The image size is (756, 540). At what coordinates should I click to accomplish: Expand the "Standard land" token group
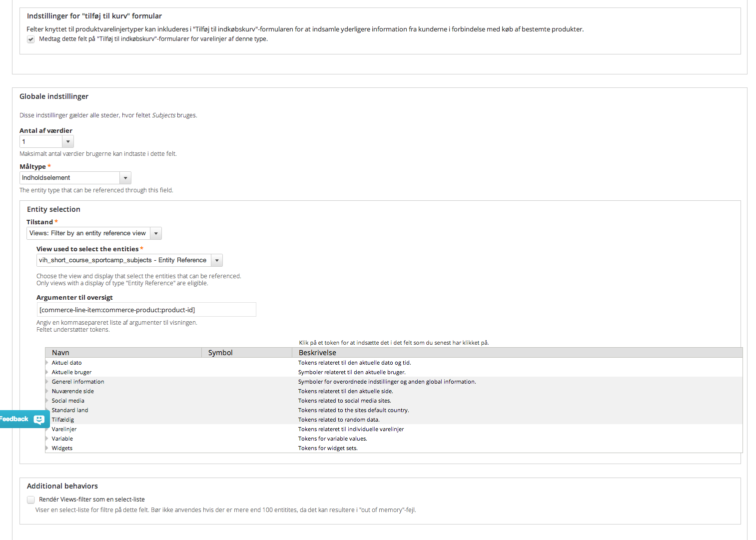[47, 410]
